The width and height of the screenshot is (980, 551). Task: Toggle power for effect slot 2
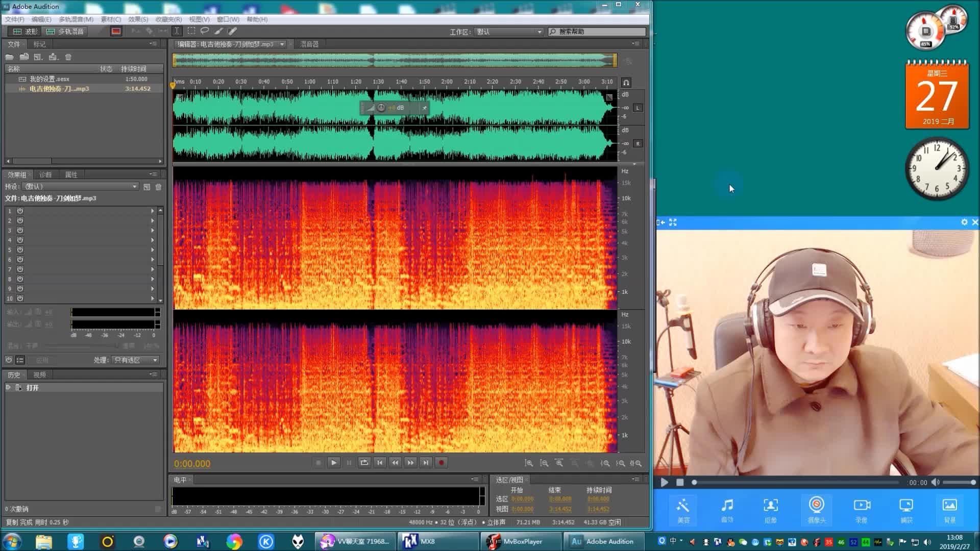coord(20,220)
